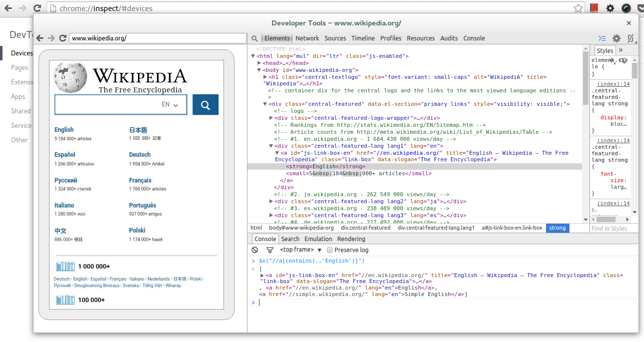Open DevTools settings gear
Screen dimensions: 644x342
pyautogui.click(x=616, y=38)
